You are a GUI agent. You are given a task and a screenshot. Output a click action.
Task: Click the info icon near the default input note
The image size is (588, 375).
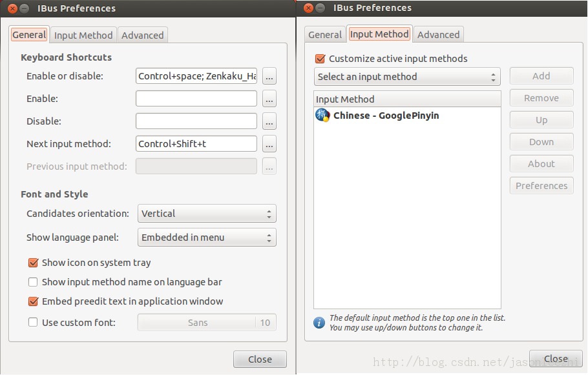pos(319,323)
